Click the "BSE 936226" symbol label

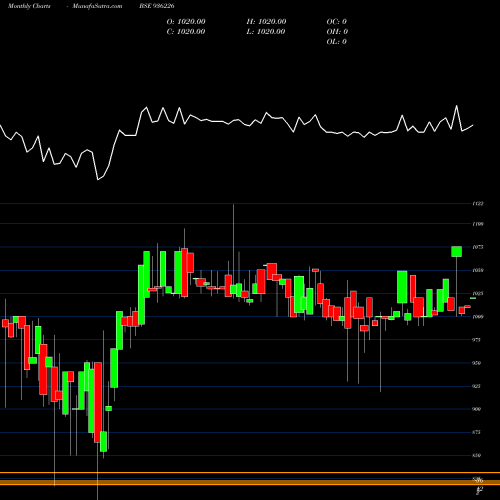click(x=157, y=6)
